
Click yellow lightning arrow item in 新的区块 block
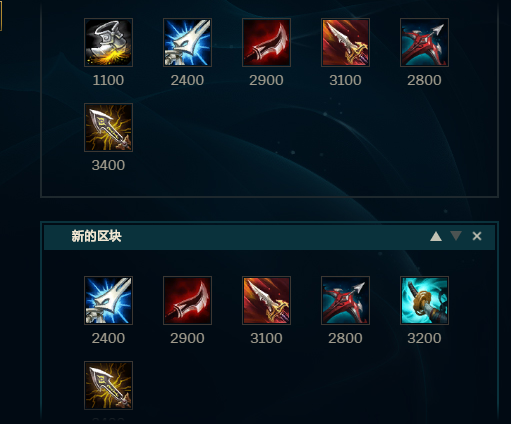[x=108, y=385]
